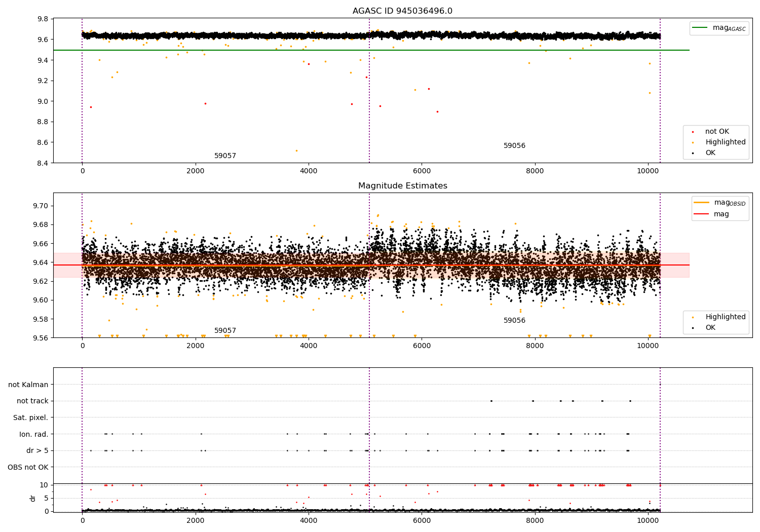Select the "not OK" legend entry
The height and width of the screenshot is (532, 760).
coord(717,132)
